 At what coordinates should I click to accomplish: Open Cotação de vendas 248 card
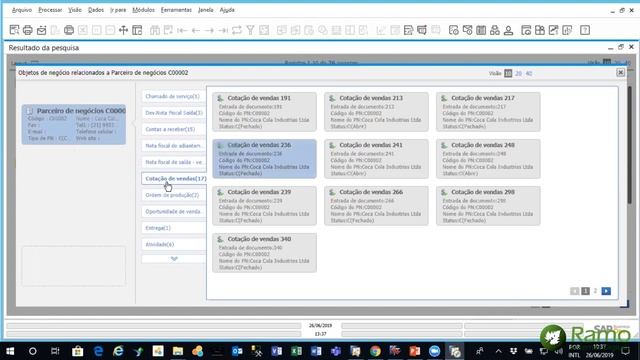coord(488,159)
